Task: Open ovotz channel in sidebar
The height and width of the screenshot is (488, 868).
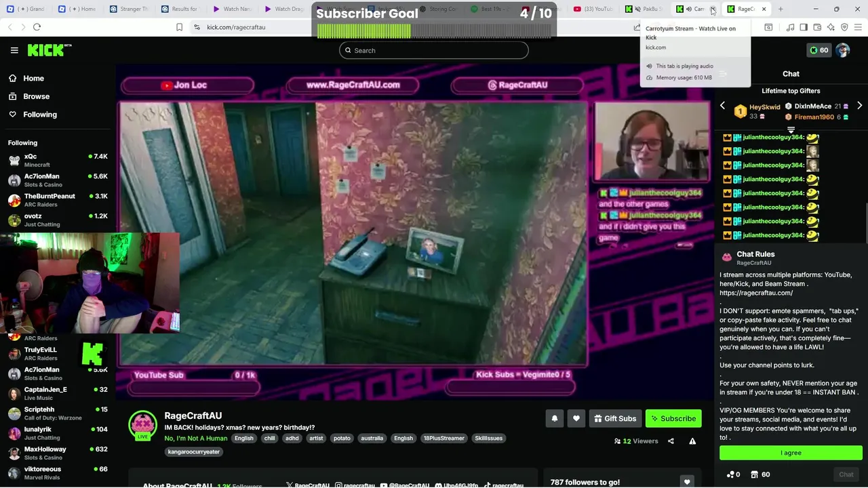Action: click(x=58, y=220)
